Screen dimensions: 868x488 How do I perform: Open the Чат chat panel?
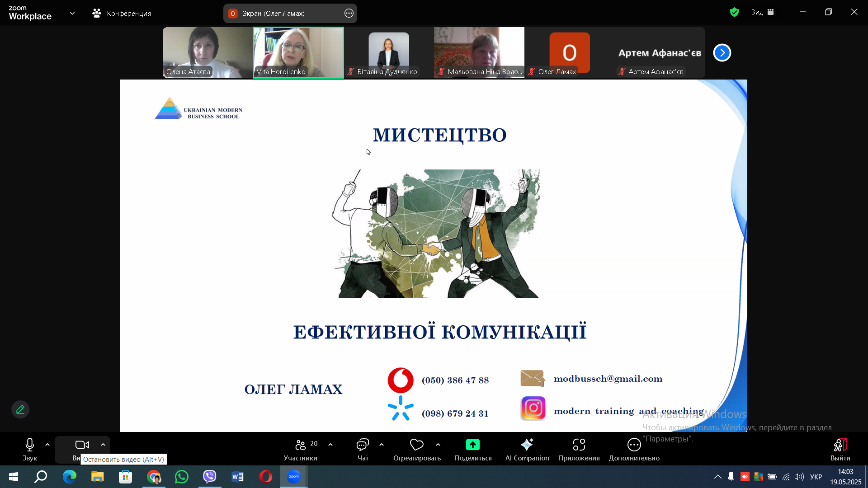363,449
